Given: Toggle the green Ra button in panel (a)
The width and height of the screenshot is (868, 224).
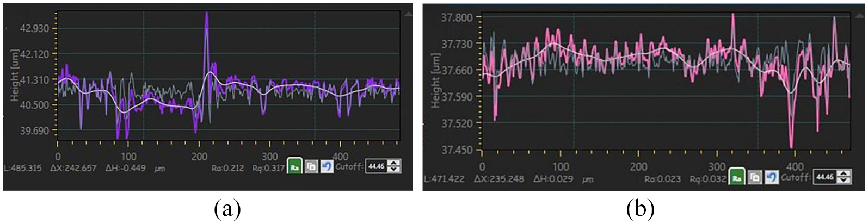Looking at the screenshot, I should click(x=294, y=165).
